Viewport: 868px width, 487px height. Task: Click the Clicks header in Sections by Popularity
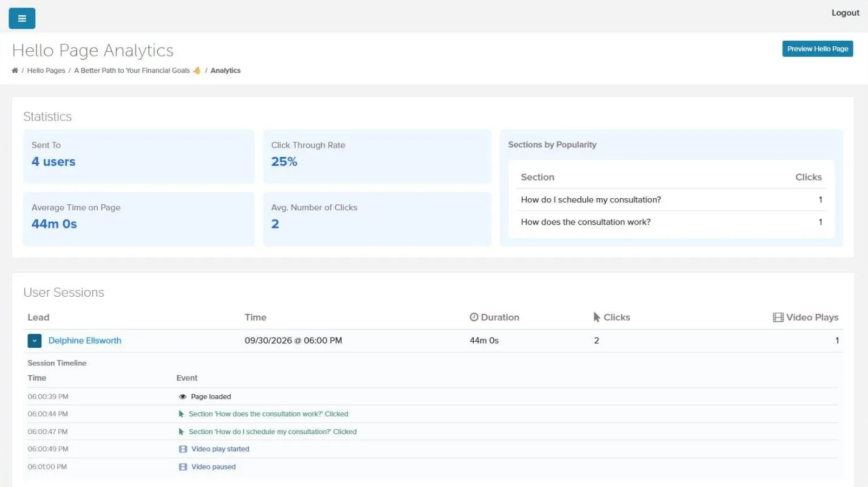pyautogui.click(x=808, y=177)
